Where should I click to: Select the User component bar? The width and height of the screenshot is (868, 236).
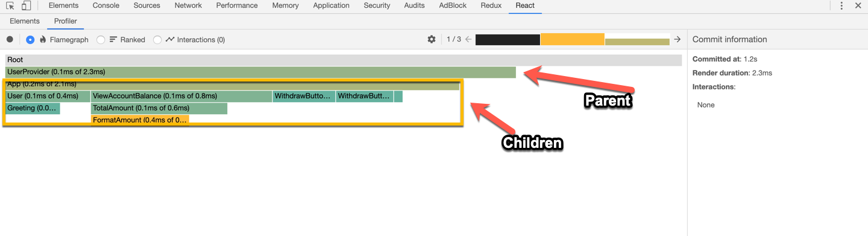48,96
